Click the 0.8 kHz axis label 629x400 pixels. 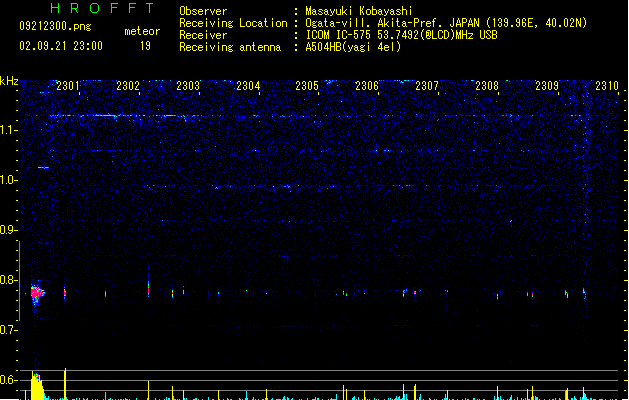point(9,280)
